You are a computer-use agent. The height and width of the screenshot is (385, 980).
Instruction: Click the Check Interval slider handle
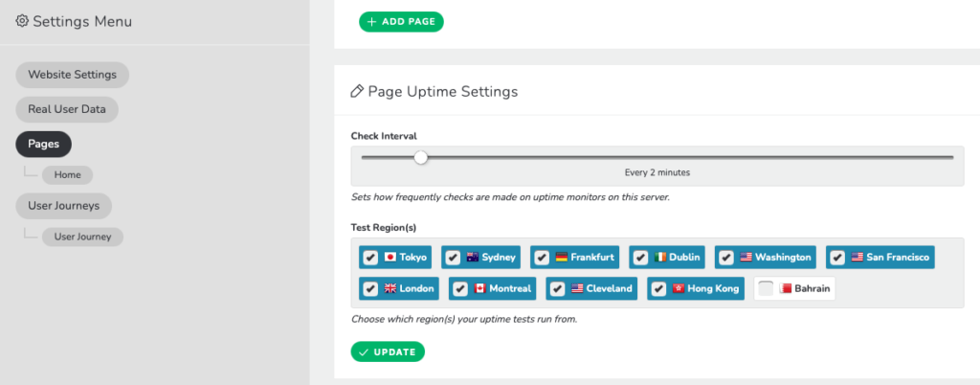tap(421, 157)
